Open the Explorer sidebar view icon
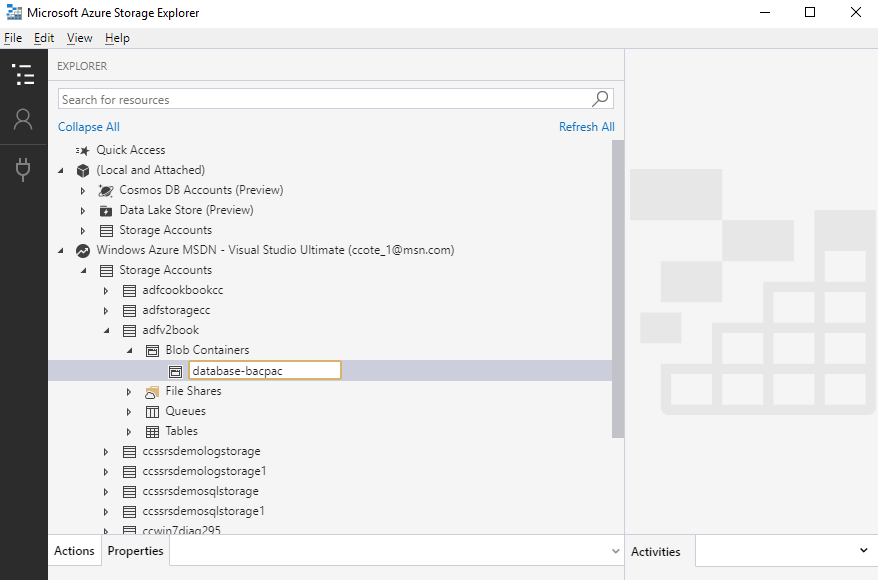878x580 pixels. [24, 74]
